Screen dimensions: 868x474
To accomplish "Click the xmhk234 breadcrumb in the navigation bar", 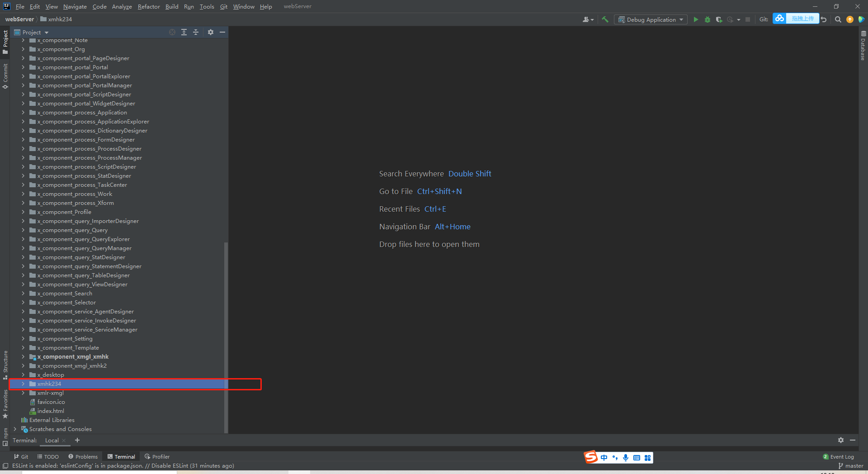I will coord(56,19).
